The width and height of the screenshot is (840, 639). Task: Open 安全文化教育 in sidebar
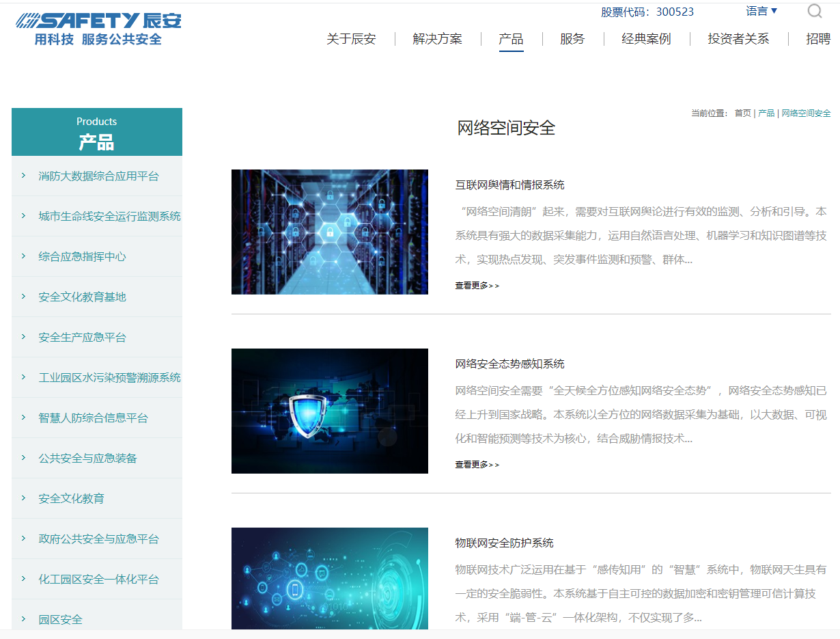(71, 499)
